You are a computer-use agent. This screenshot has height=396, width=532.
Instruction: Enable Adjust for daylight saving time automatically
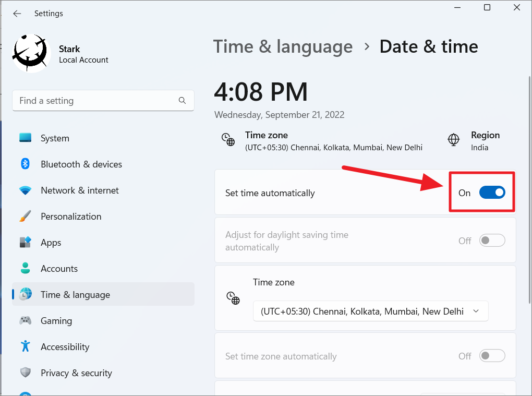click(491, 241)
